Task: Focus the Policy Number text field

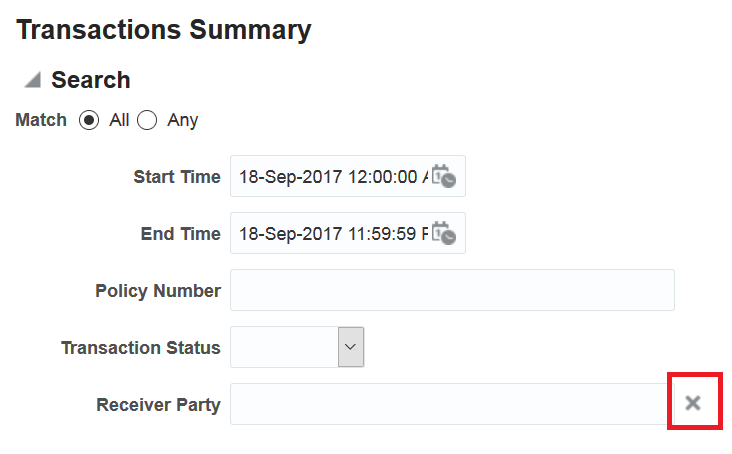Action: [452, 290]
